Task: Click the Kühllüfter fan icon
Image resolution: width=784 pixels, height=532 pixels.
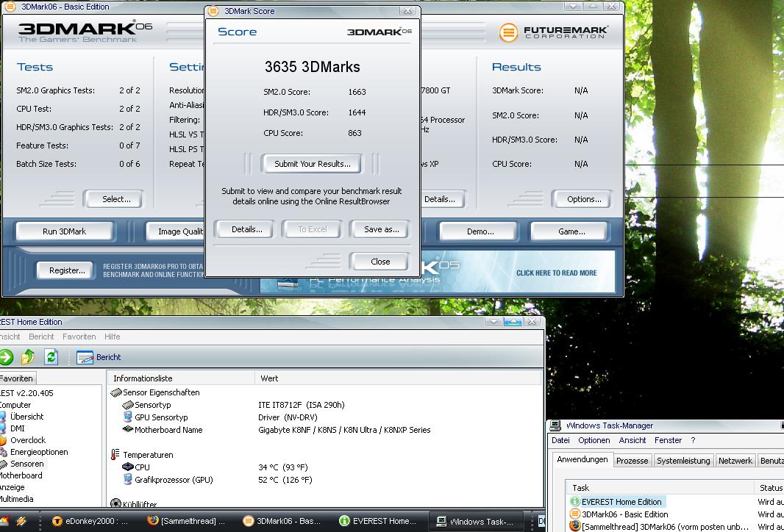Action: (x=116, y=503)
